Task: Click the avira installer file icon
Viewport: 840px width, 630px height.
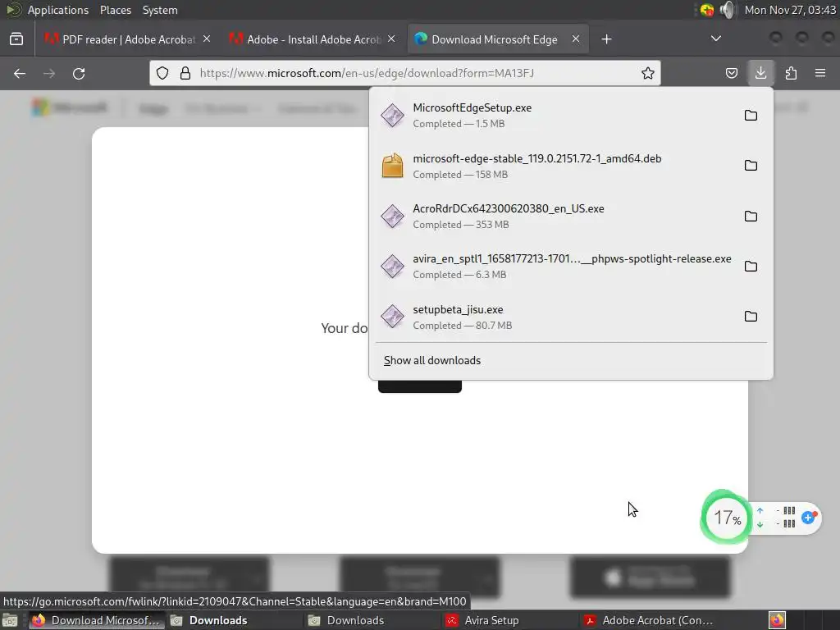Action: tap(392, 267)
